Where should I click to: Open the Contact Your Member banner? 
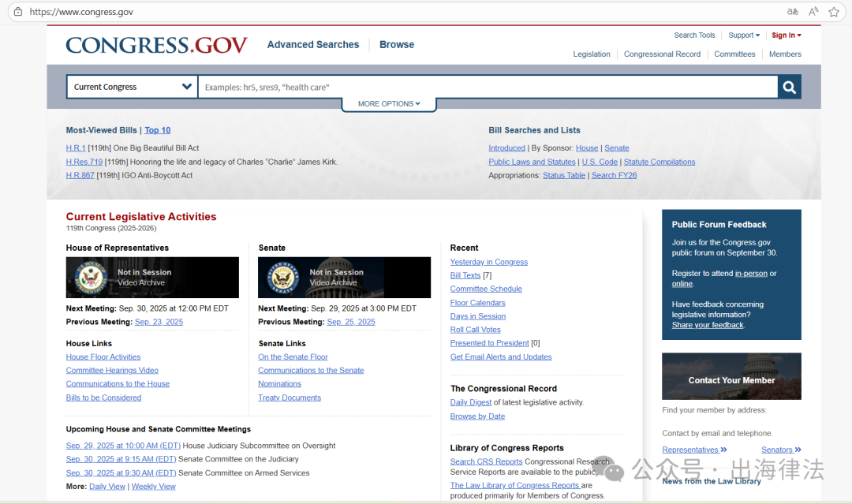pos(731,376)
